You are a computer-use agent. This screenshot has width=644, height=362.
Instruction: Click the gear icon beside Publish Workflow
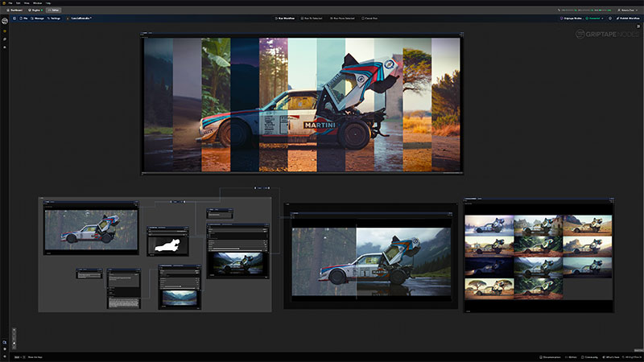(x=609, y=17)
